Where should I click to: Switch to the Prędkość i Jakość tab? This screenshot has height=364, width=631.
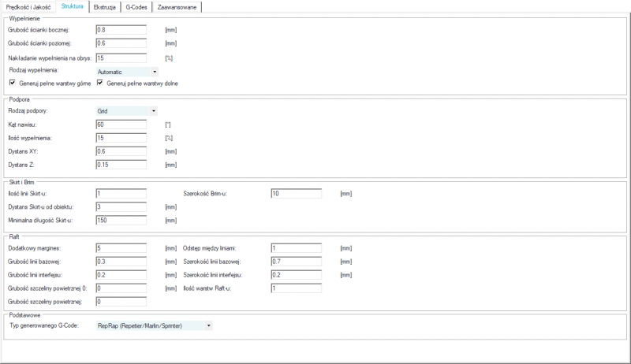[x=29, y=6]
